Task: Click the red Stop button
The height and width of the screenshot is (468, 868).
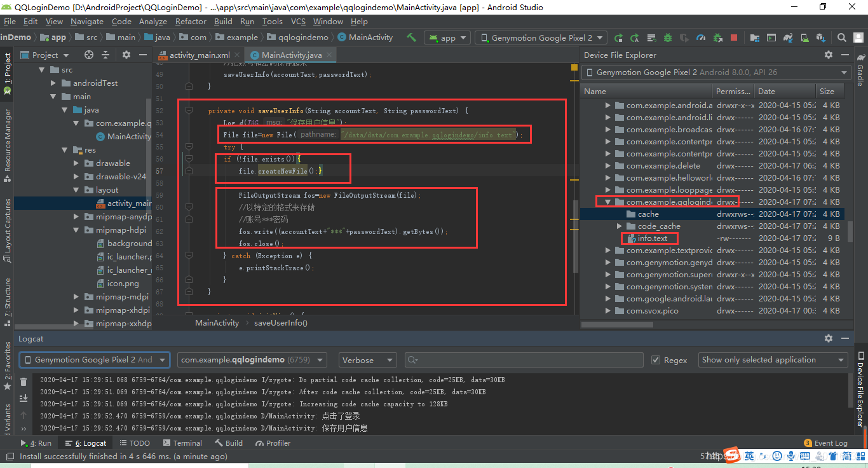Action: tap(734, 38)
